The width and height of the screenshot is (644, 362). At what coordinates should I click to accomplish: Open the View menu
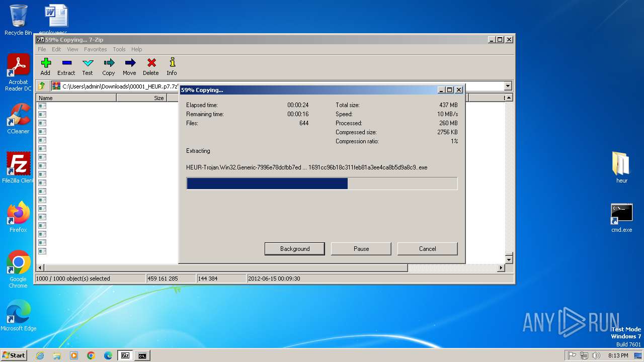coord(72,49)
